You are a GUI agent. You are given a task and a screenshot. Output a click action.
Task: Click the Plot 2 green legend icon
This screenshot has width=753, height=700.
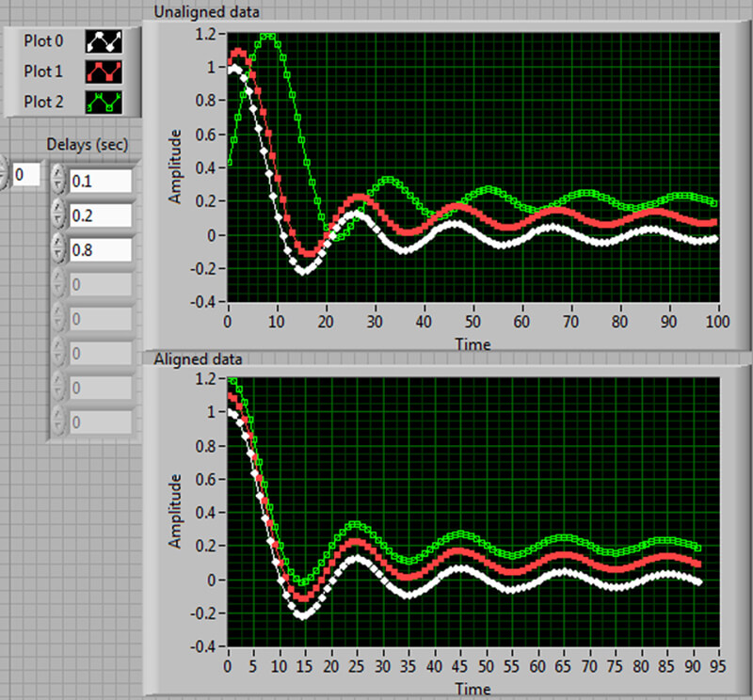[x=104, y=103]
